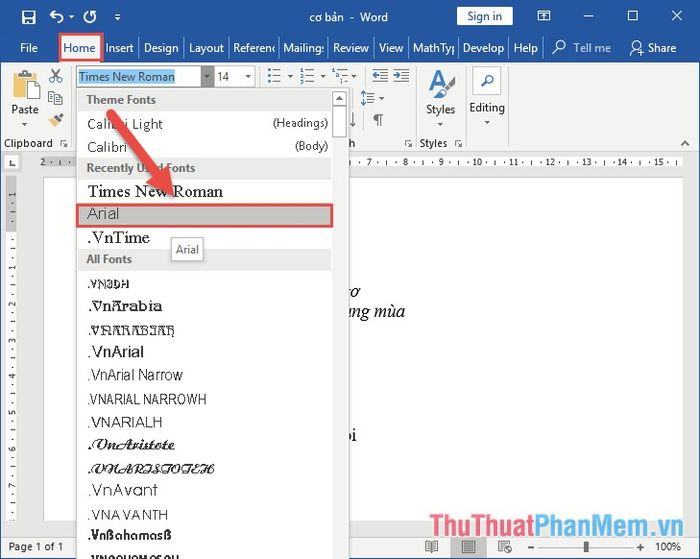Screen dimensions: 700x559
Task: Click the zoom slider handle
Action: click(586, 547)
